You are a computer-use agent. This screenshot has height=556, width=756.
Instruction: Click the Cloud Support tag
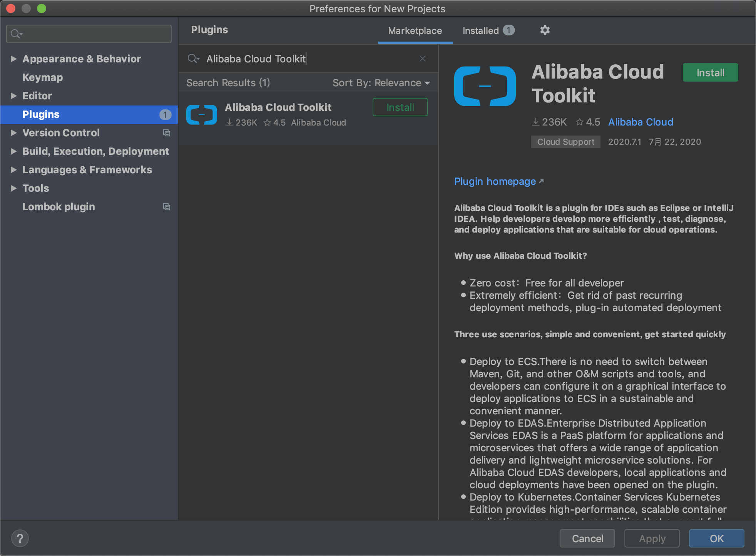pos(566,142)
